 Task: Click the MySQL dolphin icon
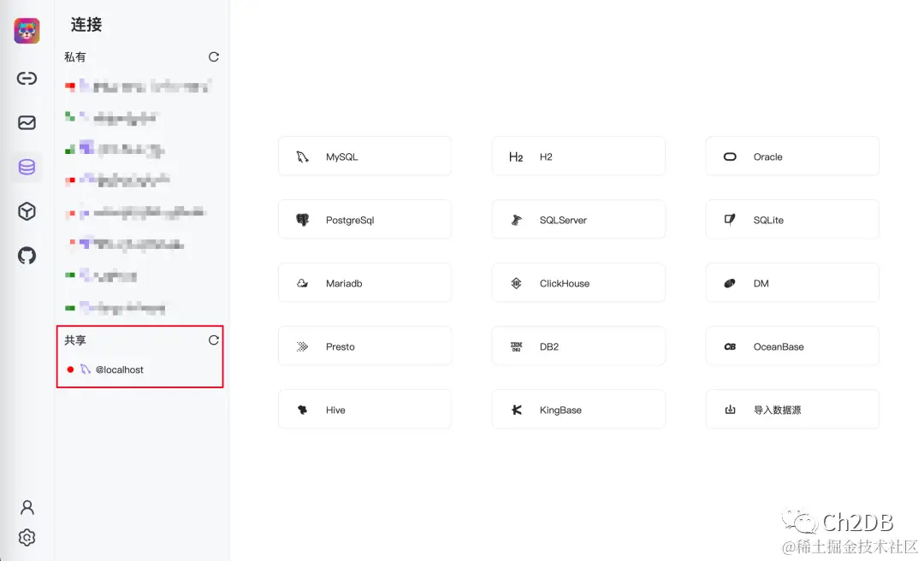(x=302, y=156)
